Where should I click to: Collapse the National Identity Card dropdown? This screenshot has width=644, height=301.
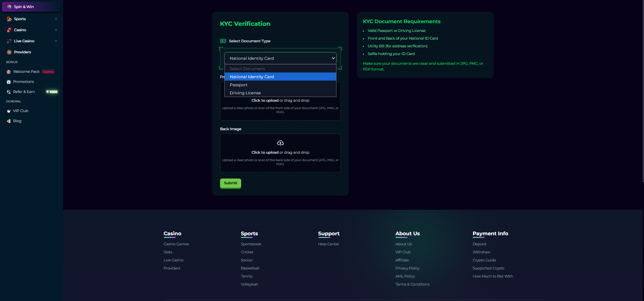[280, 58]
